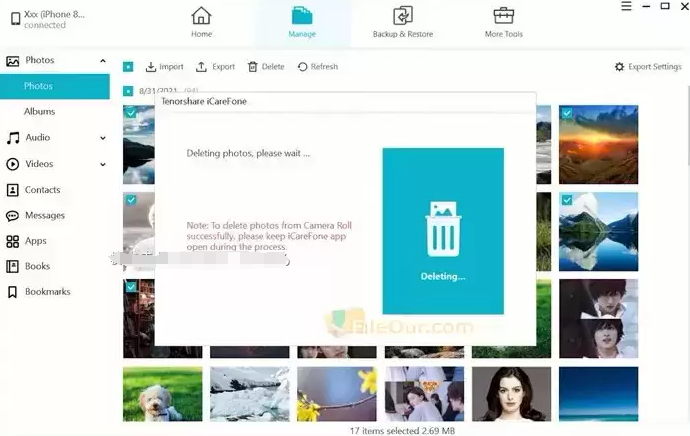This screenshot has width=690, height=436.
Task: Open Export Settings
Action: [648, 66]
